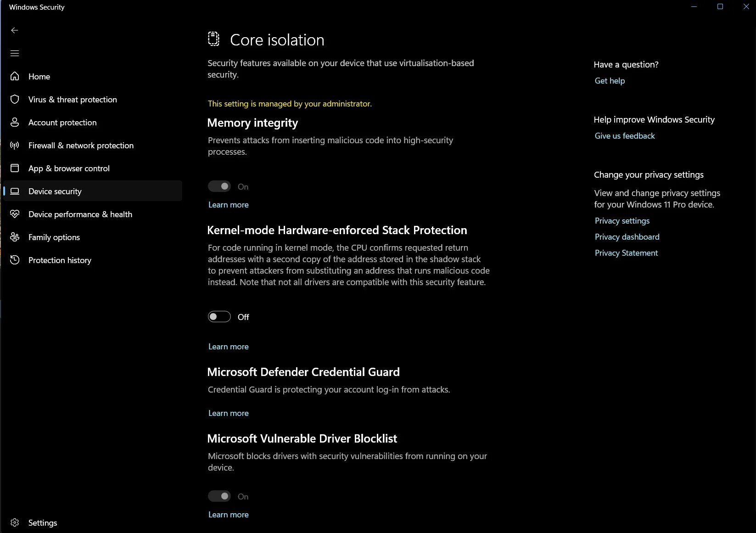The image size is (756, 533).
Task: Maximize the Windows Security window
Action: click(x=720, y=6)
